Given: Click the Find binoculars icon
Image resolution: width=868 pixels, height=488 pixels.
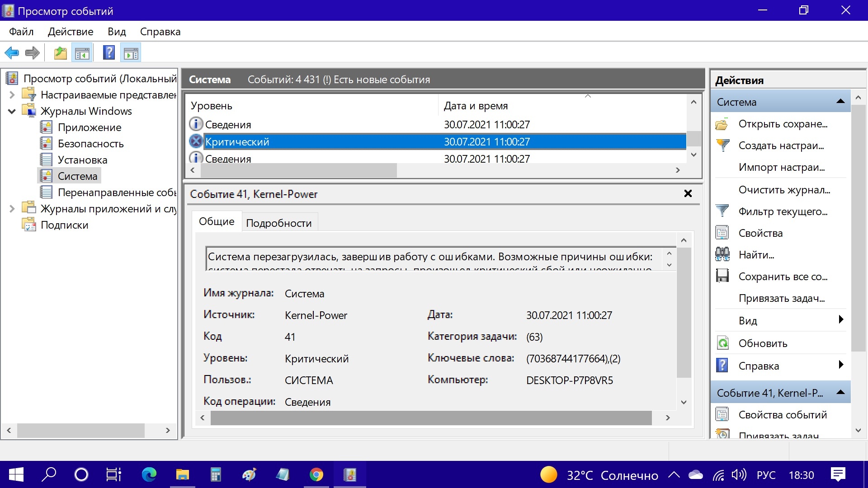Looking at the screenshot, I should pos(722,254).
